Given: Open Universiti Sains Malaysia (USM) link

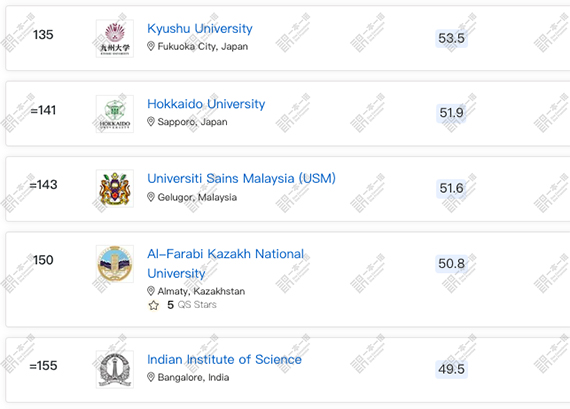Looking at the screenshot, I should [x=241, y=179].
